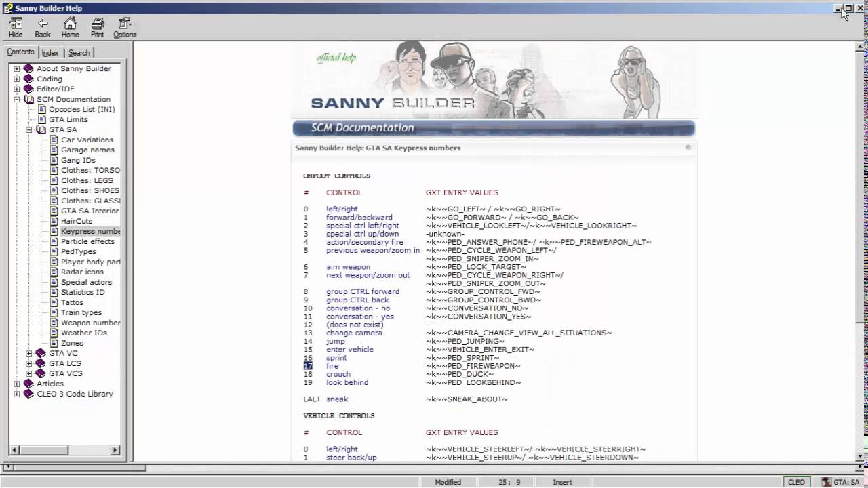Click the Editor/IDE book icon

pyautogui.click(x=28, y=89)
